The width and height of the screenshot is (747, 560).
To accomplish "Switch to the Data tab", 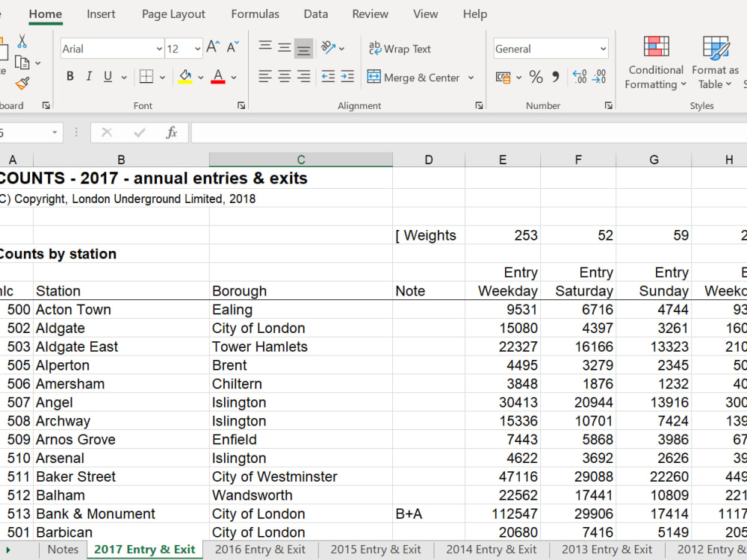I will click(x=316, y=13).
